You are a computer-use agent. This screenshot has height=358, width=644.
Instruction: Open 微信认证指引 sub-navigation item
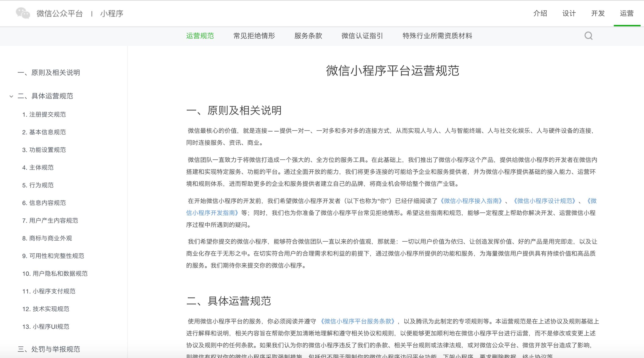click(362, 36)
